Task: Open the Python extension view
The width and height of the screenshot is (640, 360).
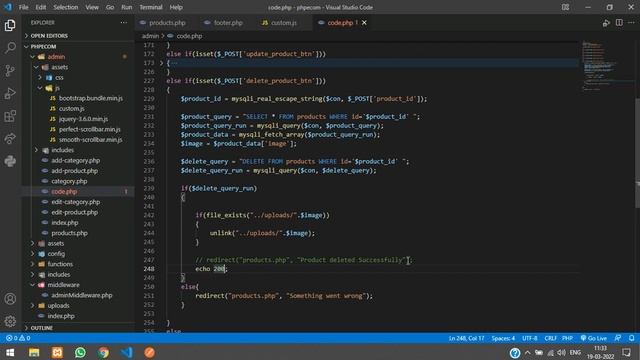Action: 10,161
